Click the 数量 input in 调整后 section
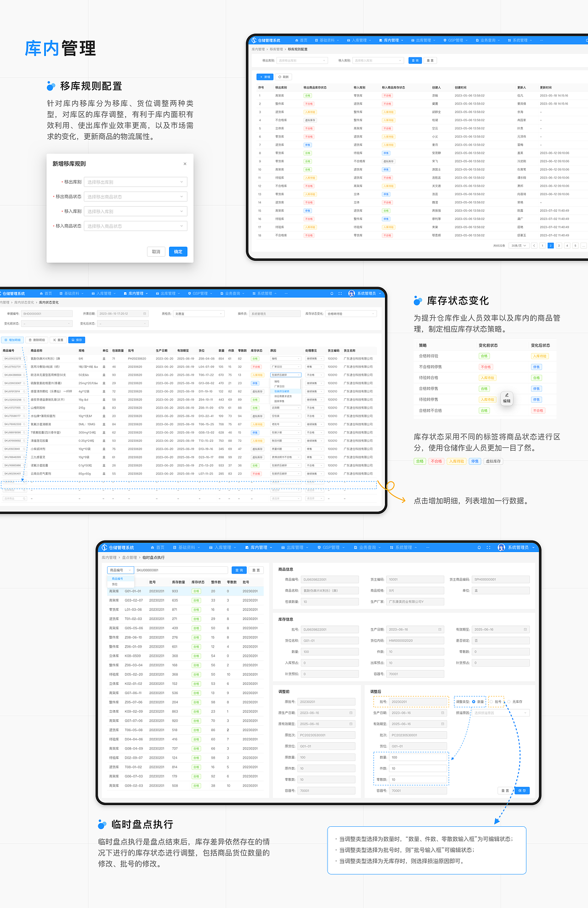Viewport: 588px width, 908px height. click(x=418, y=757)
